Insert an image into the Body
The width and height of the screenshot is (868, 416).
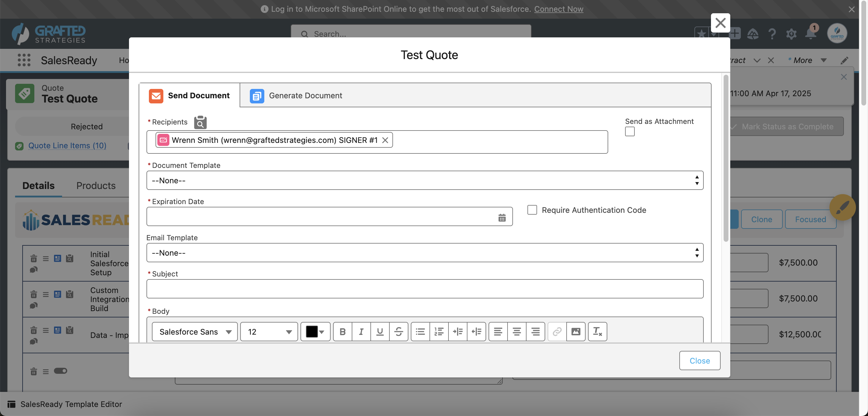point(576,332)
